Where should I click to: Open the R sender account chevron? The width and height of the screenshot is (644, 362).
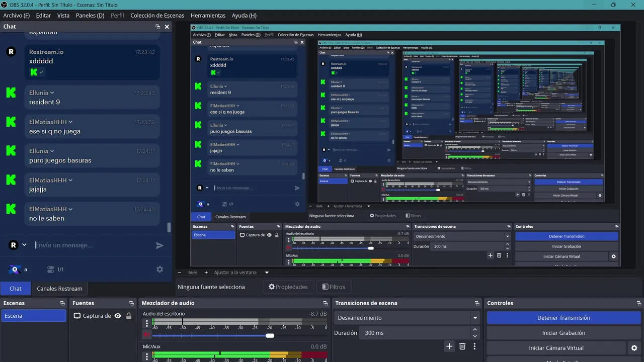click(x=24, y=245)
